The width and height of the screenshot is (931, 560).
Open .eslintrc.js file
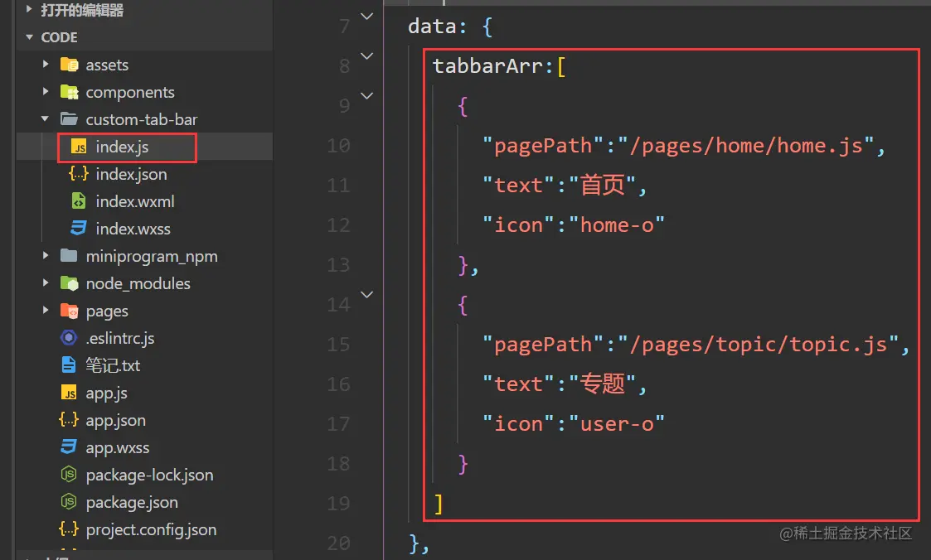[x=120, y=338]
